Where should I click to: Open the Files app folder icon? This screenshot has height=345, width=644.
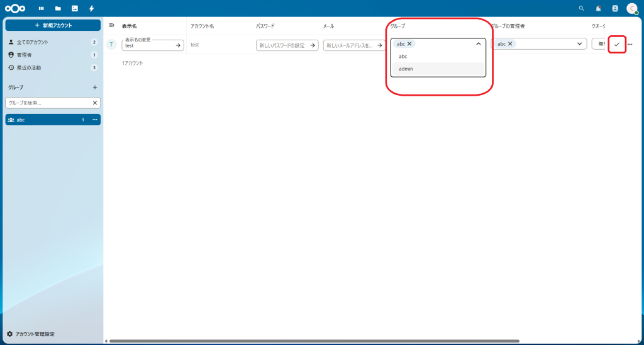pyautogui.click(x=58, y=8)
